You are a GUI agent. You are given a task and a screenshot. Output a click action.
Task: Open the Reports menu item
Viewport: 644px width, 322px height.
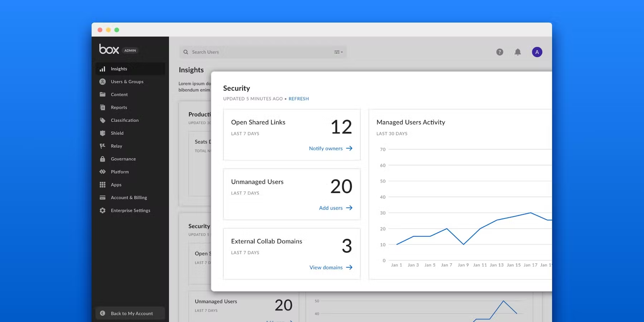pyautogui.click(x=119, y=107)
